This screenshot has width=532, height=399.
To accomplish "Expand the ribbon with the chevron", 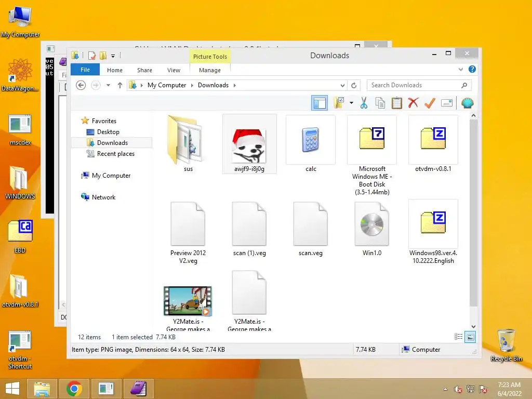I will point(460,70).
